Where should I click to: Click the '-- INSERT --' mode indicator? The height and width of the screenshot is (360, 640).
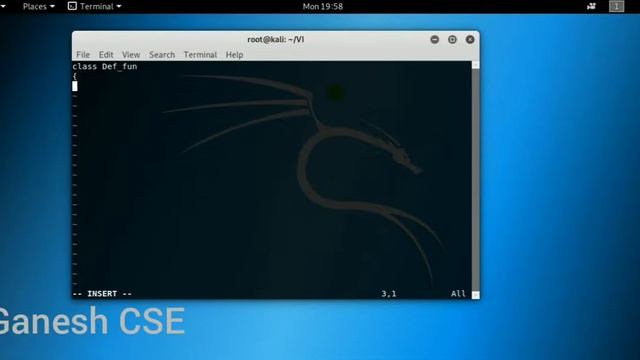coord(102,294)
